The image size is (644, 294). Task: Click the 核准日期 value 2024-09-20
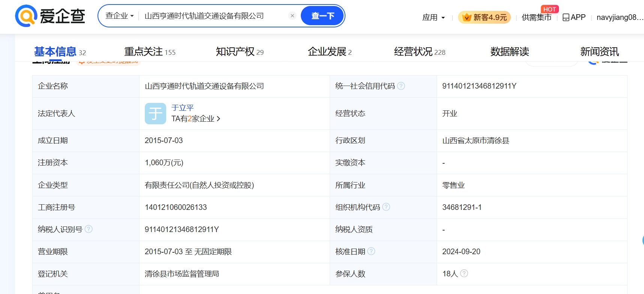coord(461,252)
